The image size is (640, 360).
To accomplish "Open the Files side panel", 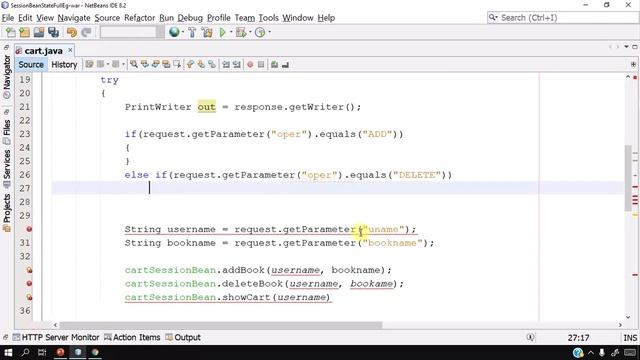I will (7, 131).
